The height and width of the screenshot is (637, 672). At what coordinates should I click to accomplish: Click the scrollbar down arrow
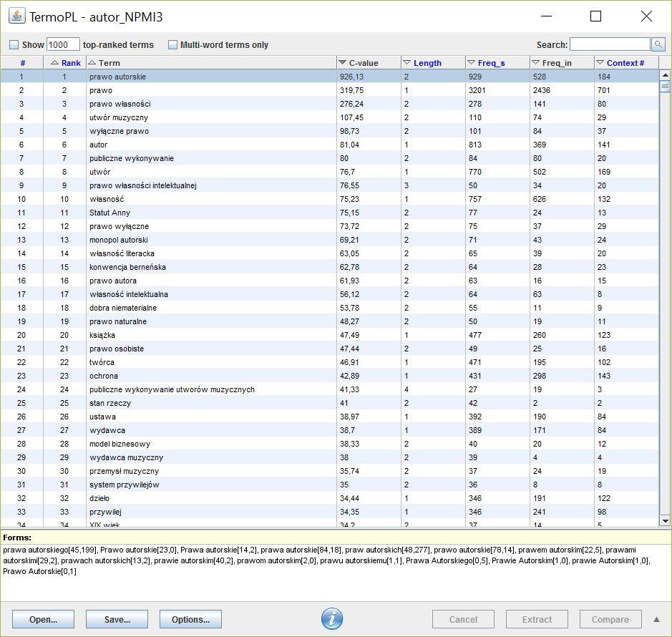tap(665, 521)
